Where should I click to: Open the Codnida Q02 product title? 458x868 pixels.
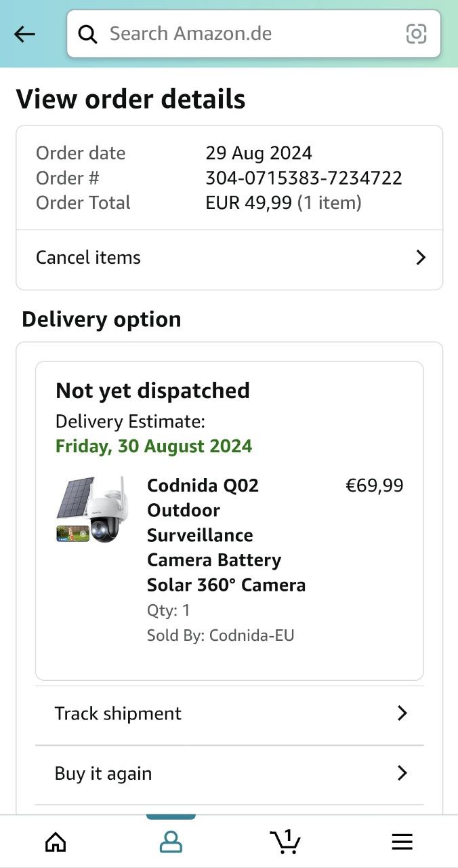click(x=226, y=535)
